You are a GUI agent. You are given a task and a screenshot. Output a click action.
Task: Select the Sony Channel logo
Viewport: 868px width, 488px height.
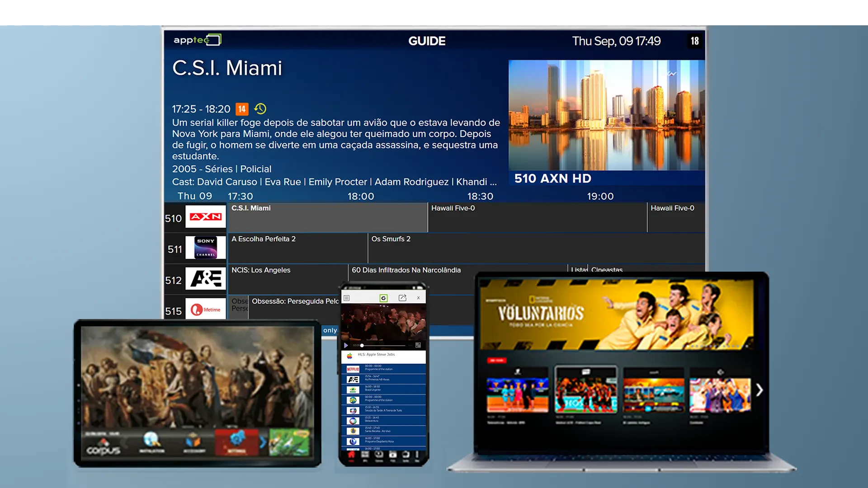click(x=206, y=248)
